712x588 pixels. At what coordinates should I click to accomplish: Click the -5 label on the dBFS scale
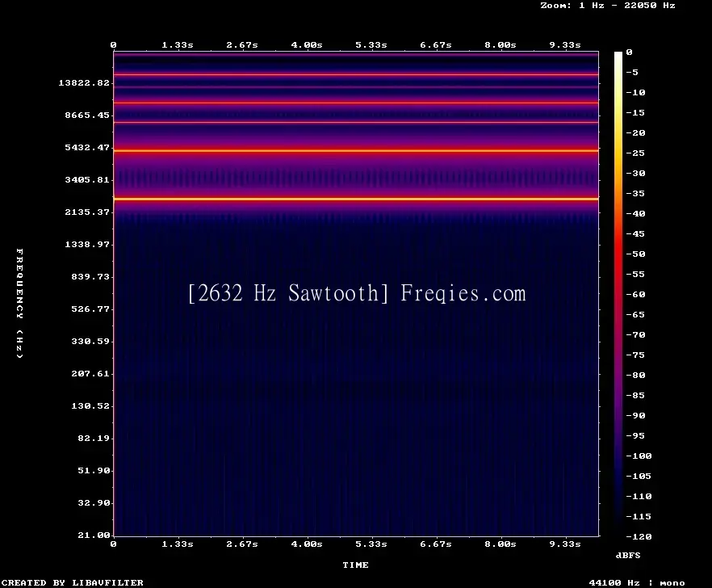(x=632, y=72)
